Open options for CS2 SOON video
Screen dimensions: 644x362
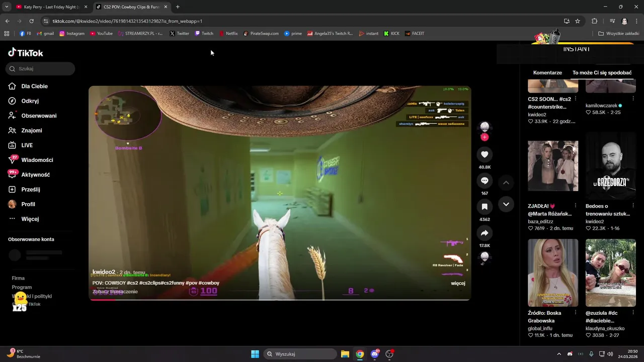(575, 99)
